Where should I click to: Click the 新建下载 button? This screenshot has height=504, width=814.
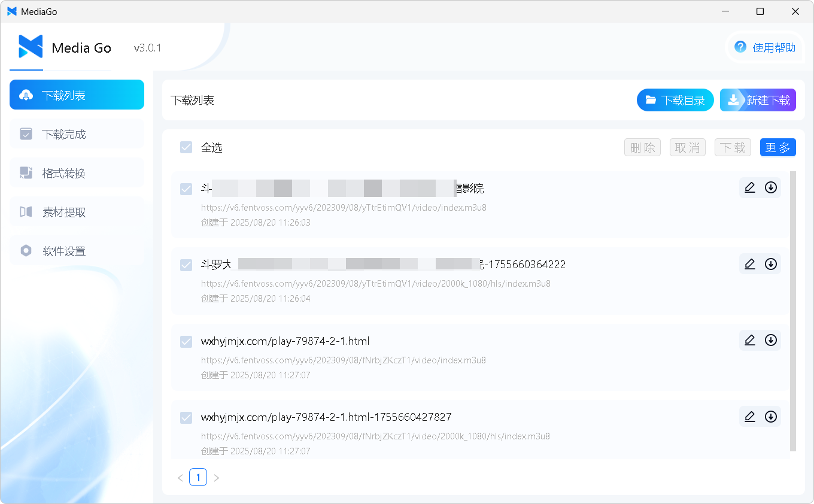pos(758,100)
